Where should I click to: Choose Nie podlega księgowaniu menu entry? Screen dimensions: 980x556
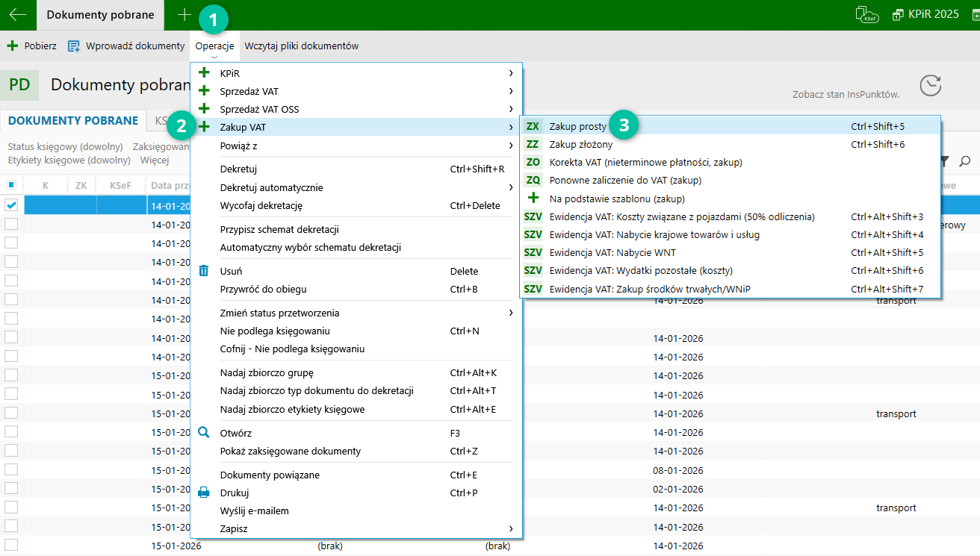275,331
